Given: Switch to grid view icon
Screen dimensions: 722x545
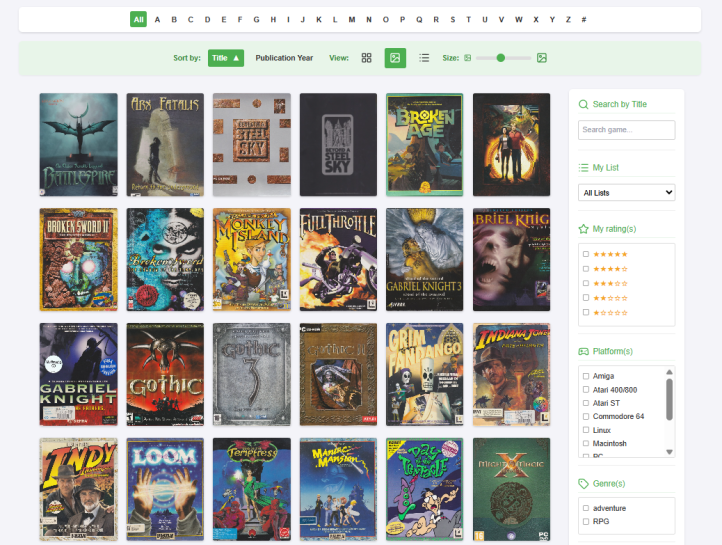Looking at the screenshot, I should tap(367, 58).
